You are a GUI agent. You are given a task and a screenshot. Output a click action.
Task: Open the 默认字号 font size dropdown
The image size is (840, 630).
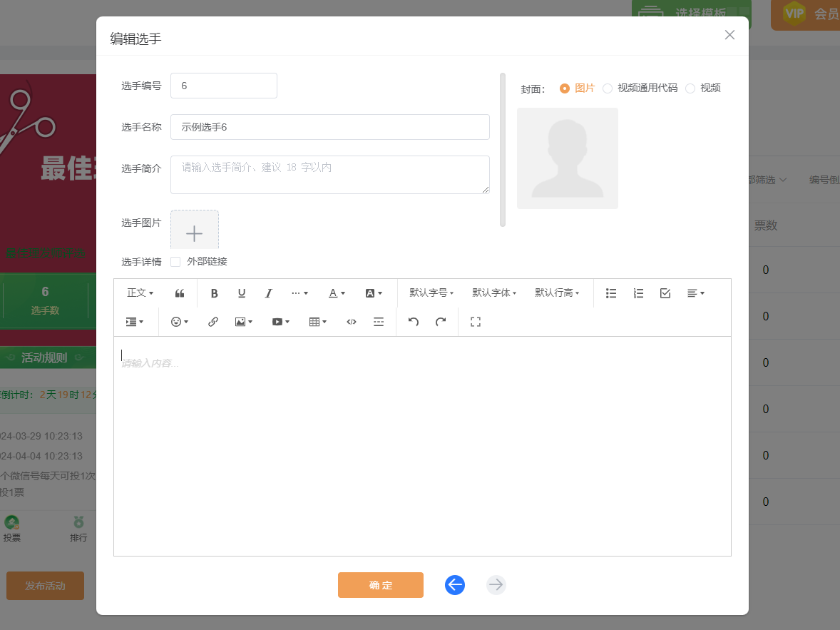point(431,293)
